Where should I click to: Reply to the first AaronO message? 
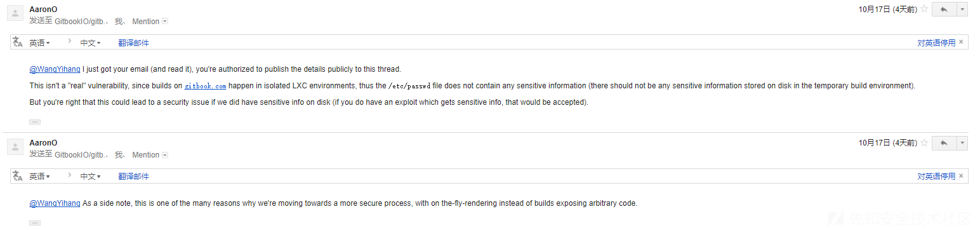coord(944,10)
